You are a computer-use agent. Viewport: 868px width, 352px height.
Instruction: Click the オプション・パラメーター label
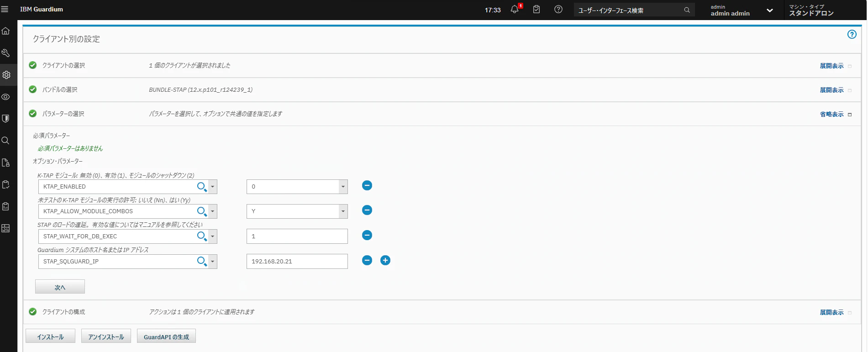tap(58, 161)
